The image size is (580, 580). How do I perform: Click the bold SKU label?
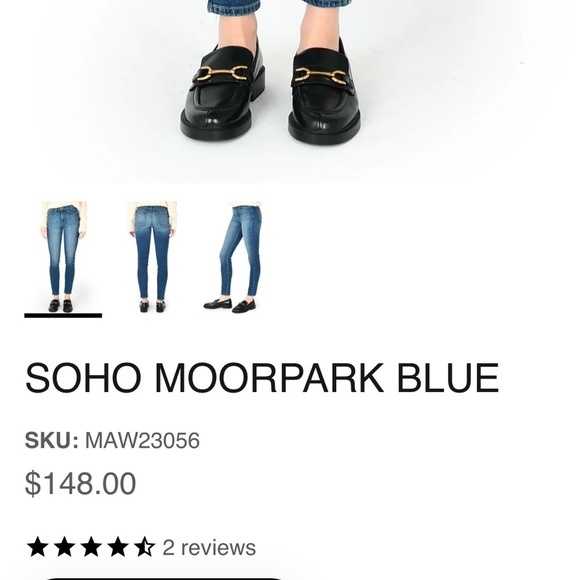51,440
